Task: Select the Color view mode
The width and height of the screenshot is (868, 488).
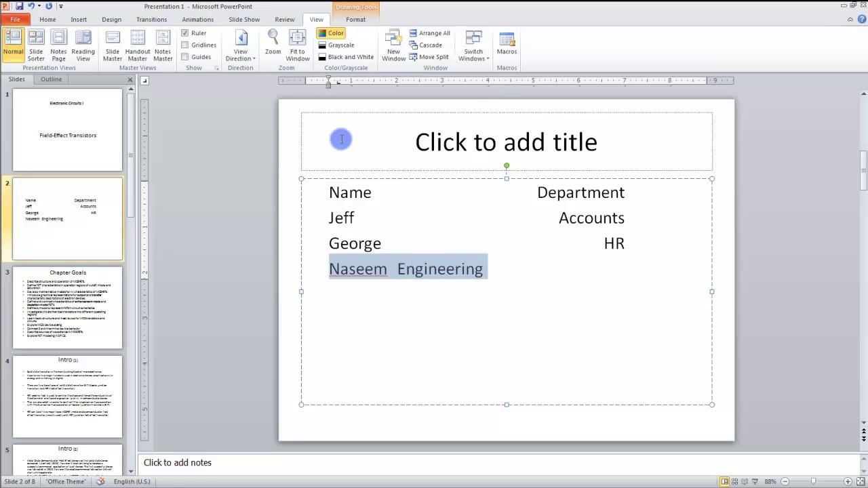Action: tap(331, 33)
